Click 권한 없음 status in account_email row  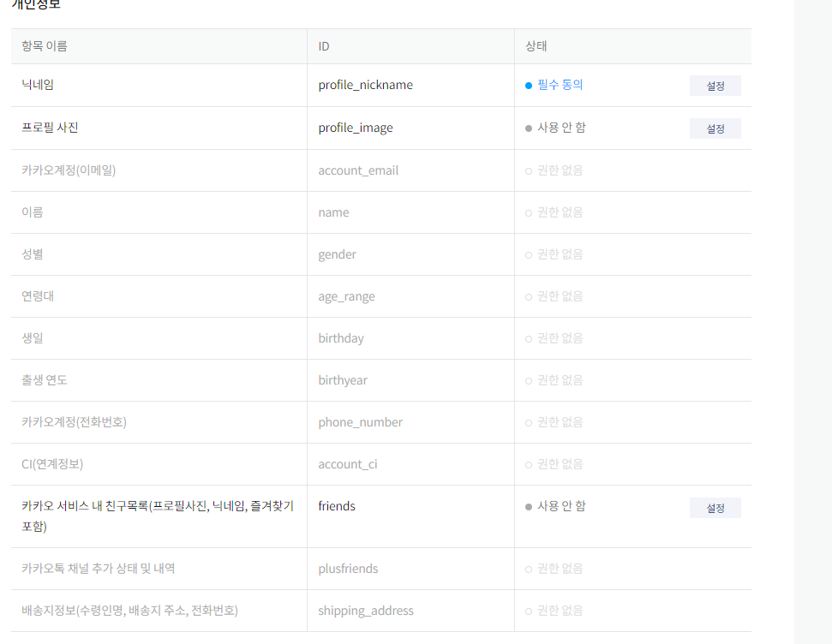560,170
